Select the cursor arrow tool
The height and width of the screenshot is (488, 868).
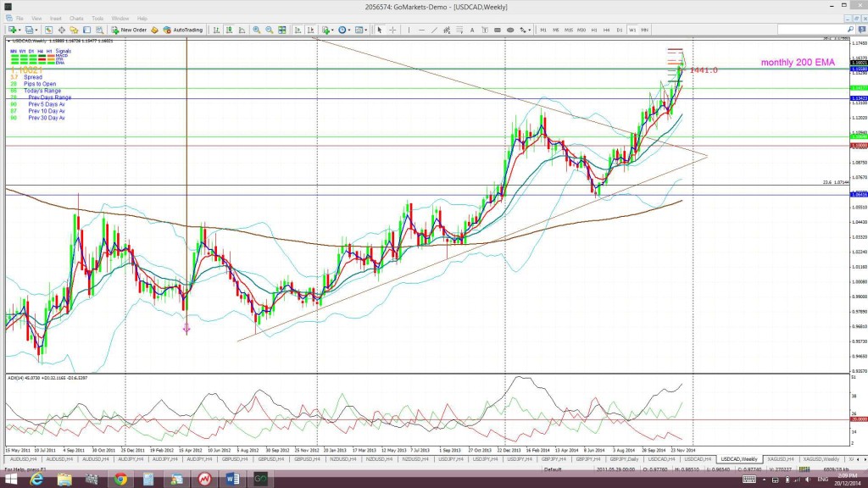tap(380, 30)
